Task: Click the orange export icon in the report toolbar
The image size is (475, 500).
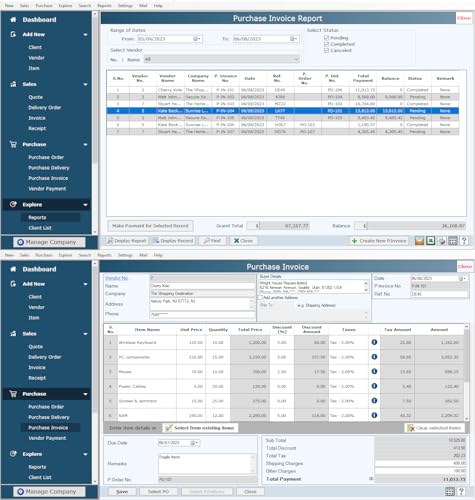Action: point(419,241)
